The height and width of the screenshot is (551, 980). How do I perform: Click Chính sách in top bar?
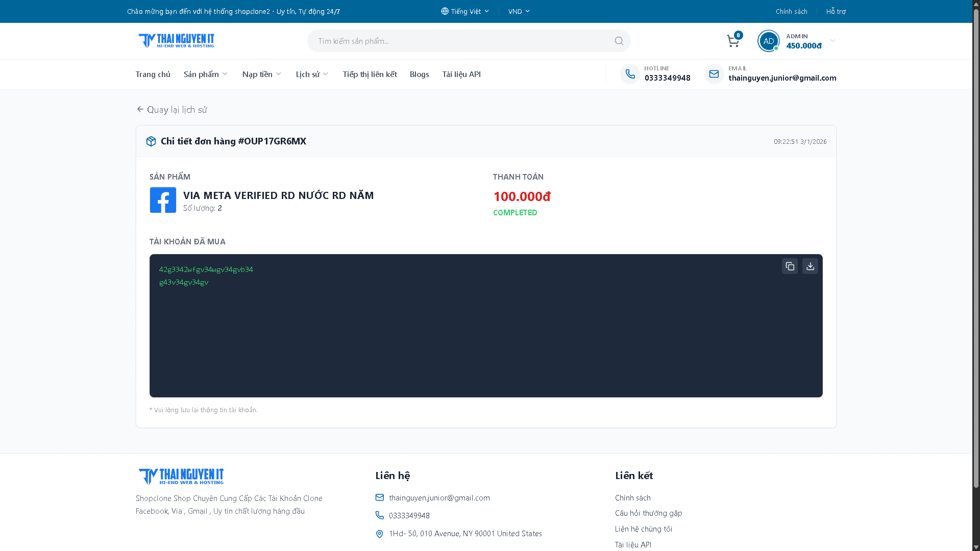click(792, 11)
